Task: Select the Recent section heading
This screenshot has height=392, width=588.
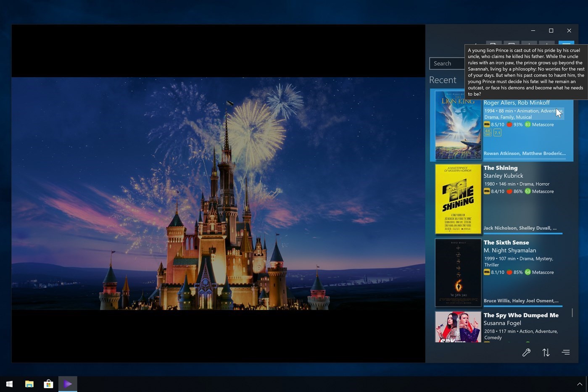Action: 443,80
